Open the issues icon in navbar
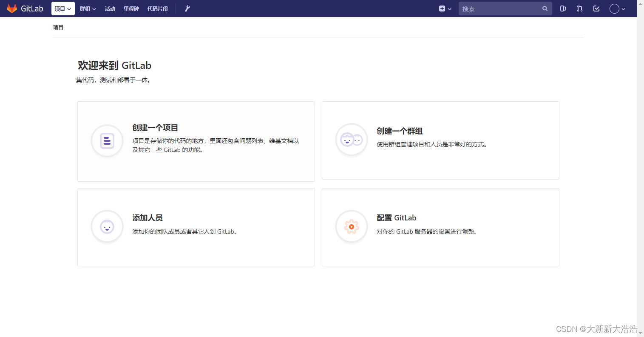 (x=563, y=9)
